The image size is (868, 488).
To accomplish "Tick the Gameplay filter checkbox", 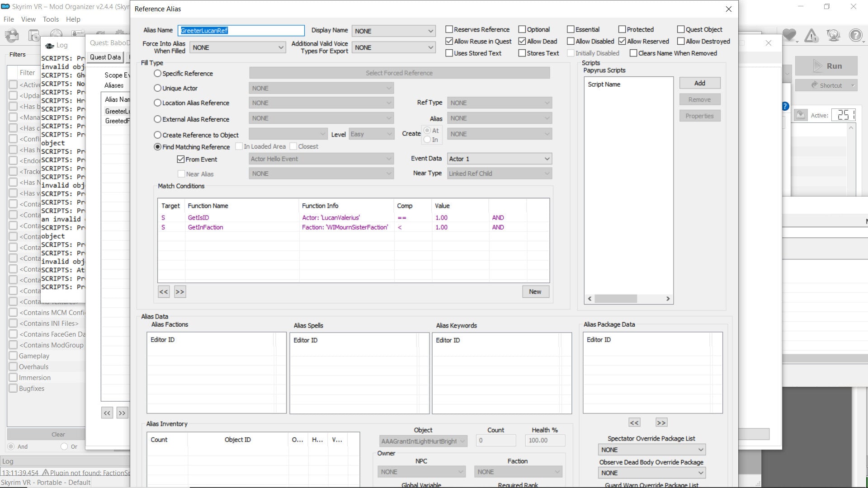I will coord(13,356).
